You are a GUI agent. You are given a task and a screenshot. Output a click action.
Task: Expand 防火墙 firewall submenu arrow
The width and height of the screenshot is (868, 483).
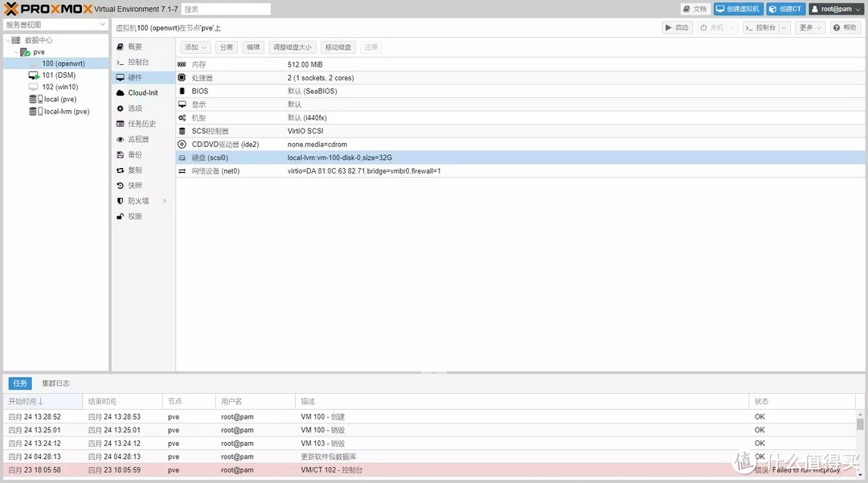tap(165, 201)
